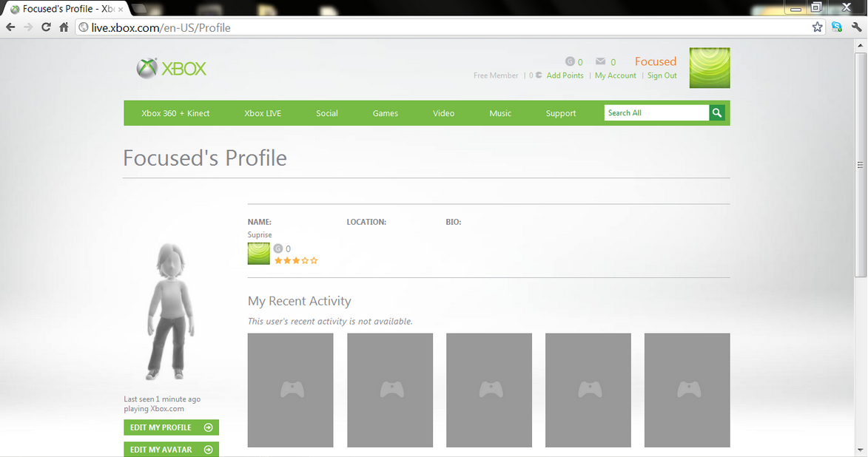Click the Xbox logo
The width and height of the screenshot is (868, 457).
coord(171,69)
